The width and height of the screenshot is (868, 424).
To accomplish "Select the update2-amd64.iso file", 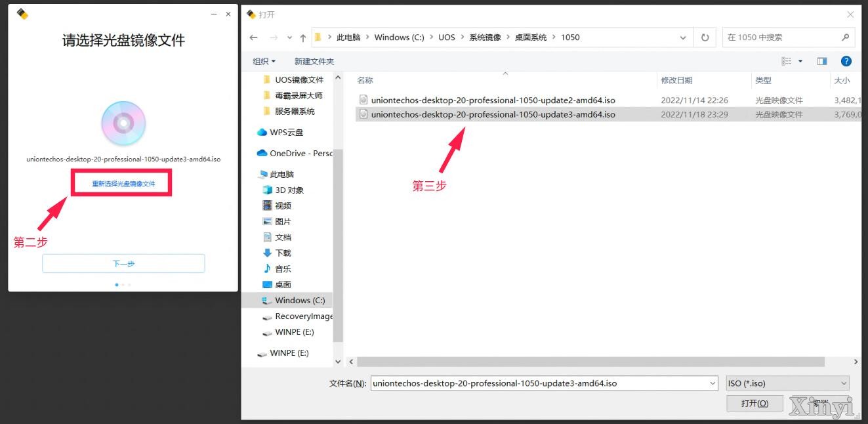I will tap(493, 100).
